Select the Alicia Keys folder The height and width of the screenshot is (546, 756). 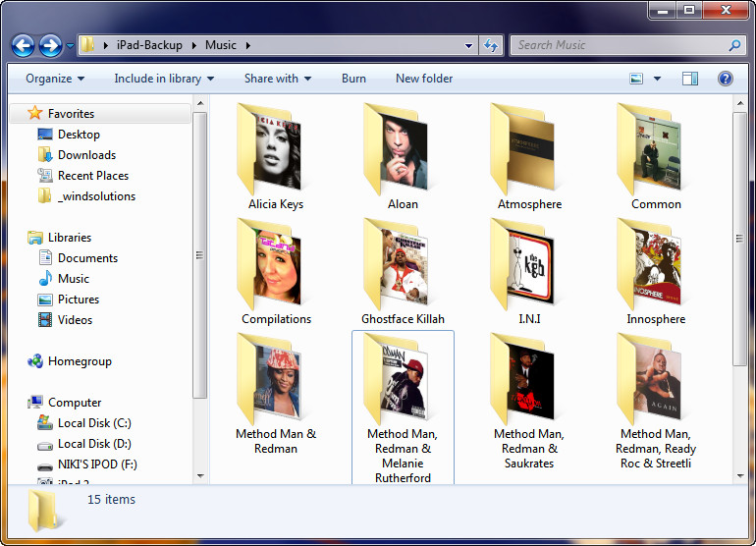click(x=276, y=157)
